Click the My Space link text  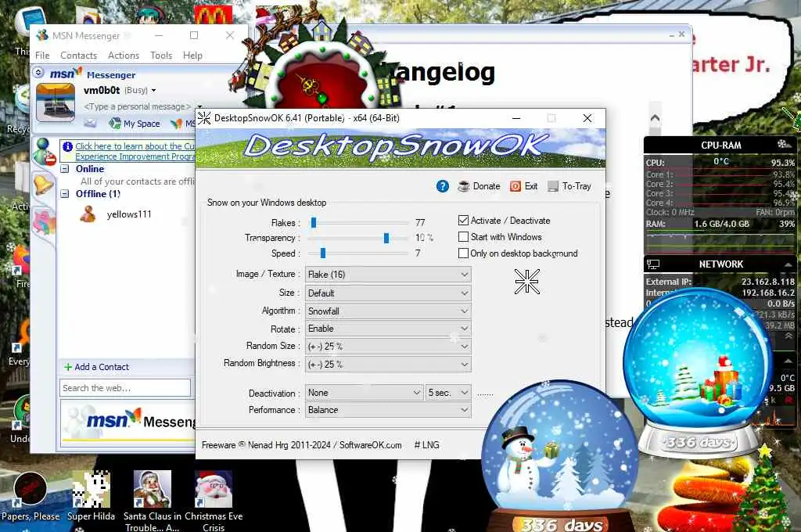[142, 124]
